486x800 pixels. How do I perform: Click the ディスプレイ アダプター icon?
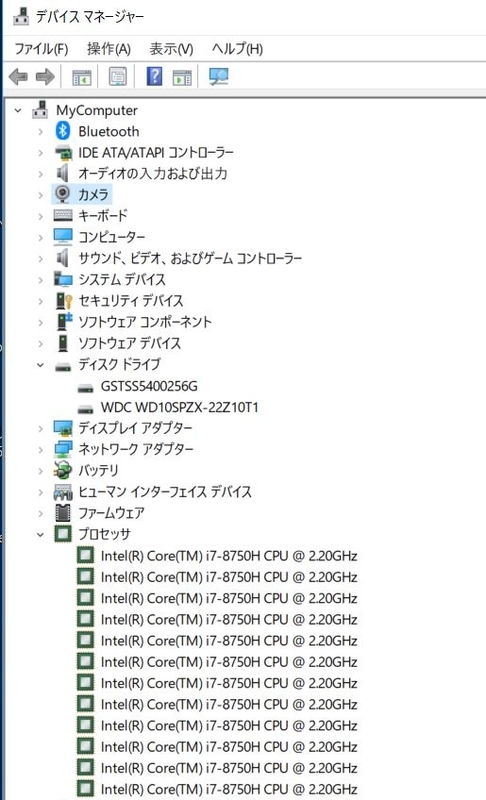[x=63, y=428]
